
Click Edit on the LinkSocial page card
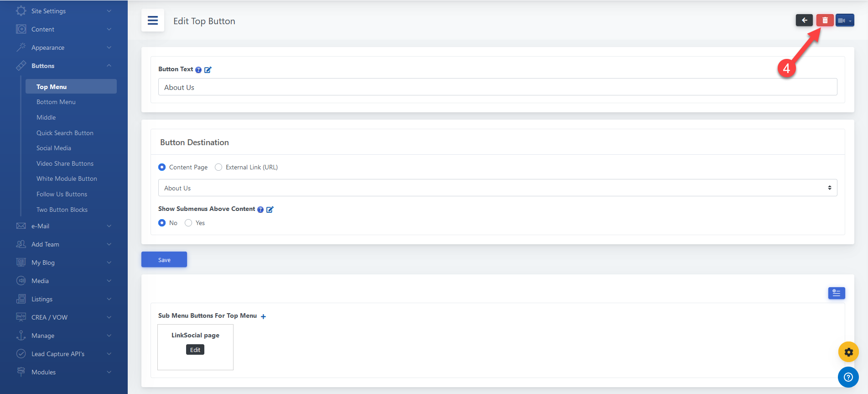tap(195, 350)
